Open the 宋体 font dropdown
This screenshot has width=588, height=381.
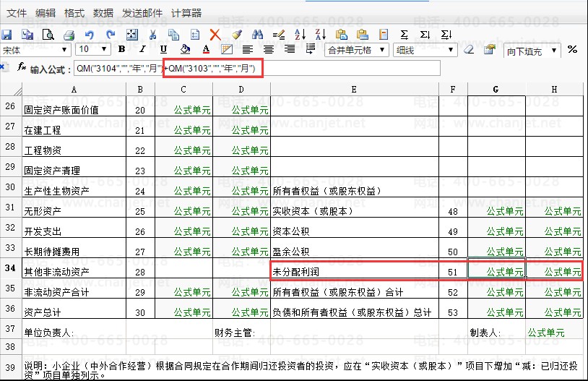(35, 50)
